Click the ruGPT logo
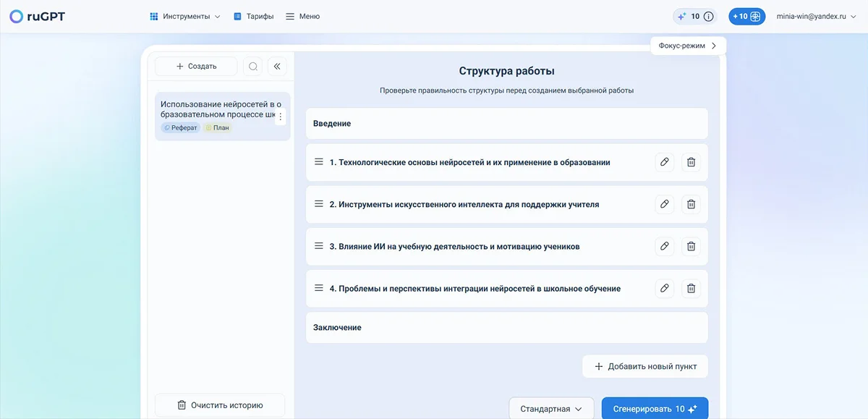The height and width of the screenshot is (419, 868). coord(37,17)
